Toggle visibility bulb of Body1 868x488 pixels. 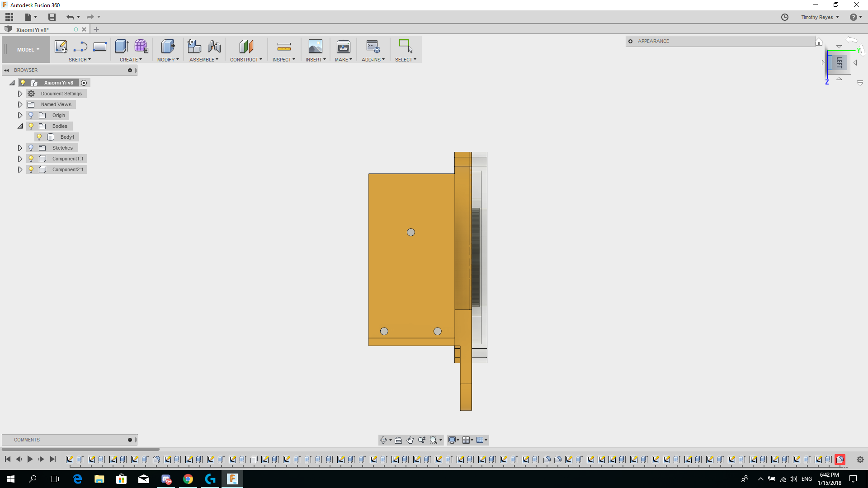(x=39, y=137)
